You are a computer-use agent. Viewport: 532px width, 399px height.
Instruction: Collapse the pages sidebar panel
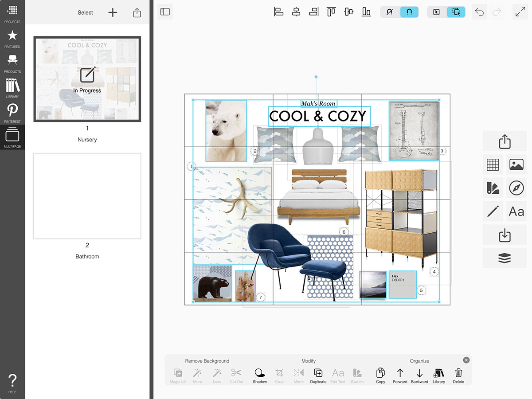tap(165, 12)
